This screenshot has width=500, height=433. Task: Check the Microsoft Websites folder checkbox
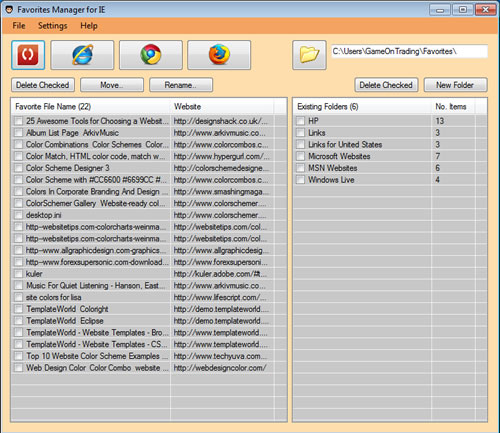pos(301,156)
